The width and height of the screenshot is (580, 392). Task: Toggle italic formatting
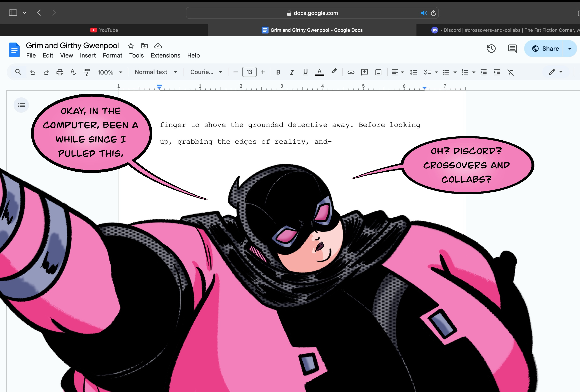click(292, 72)
